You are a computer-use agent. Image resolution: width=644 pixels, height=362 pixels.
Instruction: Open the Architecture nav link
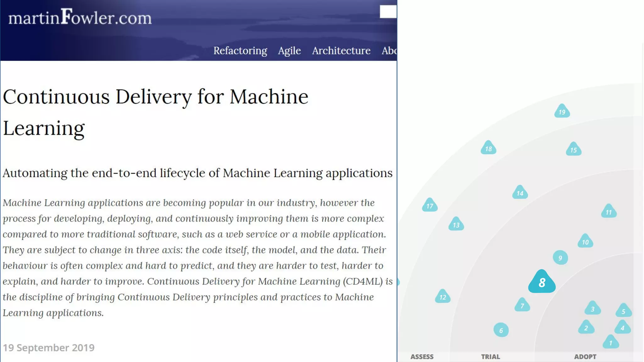click(341, 51)
